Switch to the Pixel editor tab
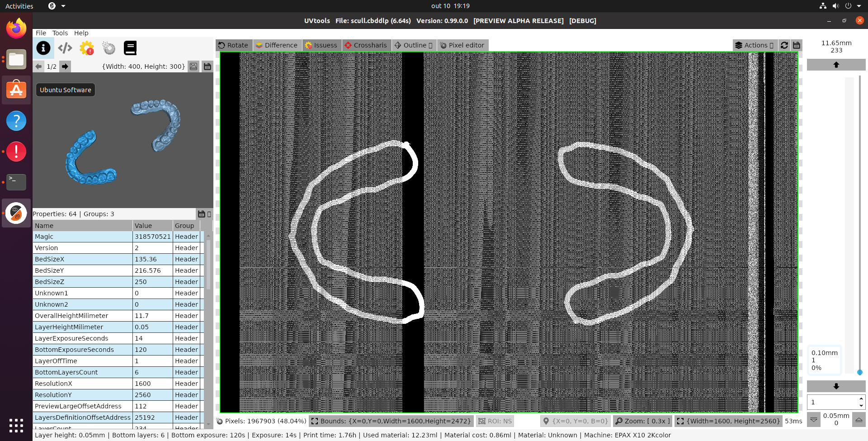The width and height of the screenshot is (868, 441). click(462, 45)
